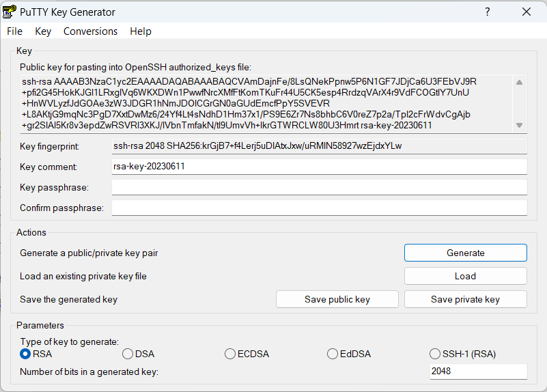Click the context help question mark button

[488, 12]
